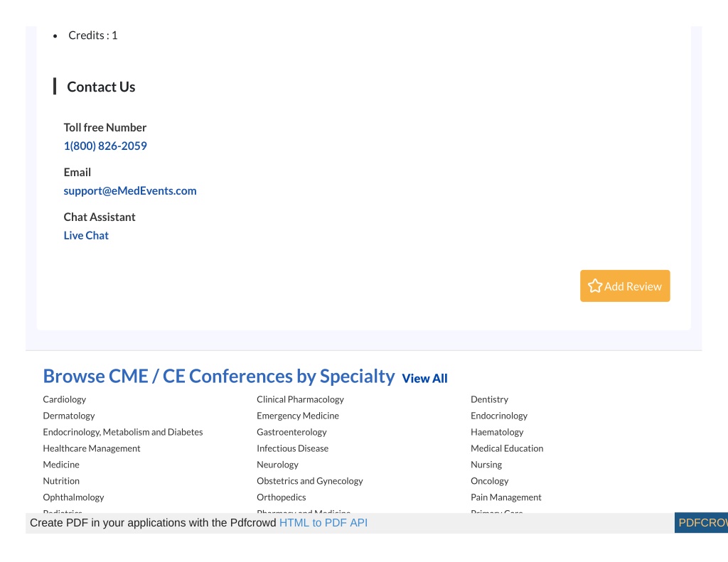Choose Healthcare Management specialty
The height and width of the screenshot is (562, 728).
[x=92, y=448]
